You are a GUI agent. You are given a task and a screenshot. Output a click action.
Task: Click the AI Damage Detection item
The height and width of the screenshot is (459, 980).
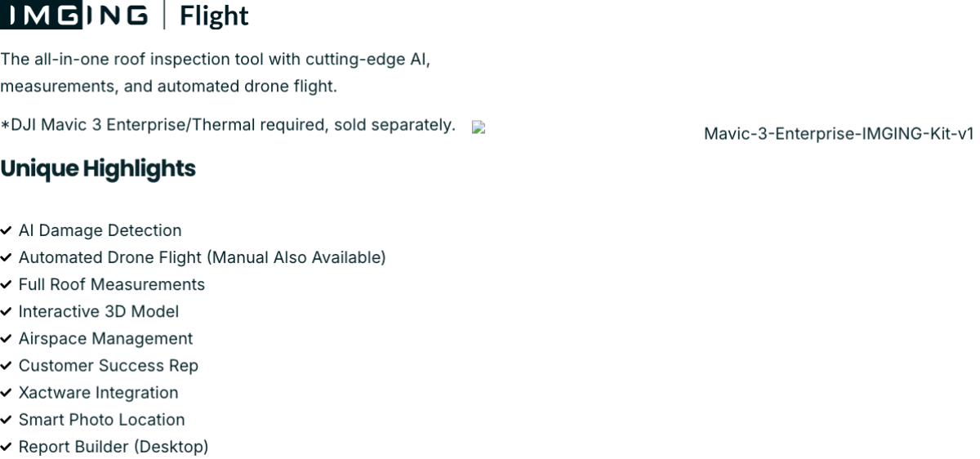100,231
